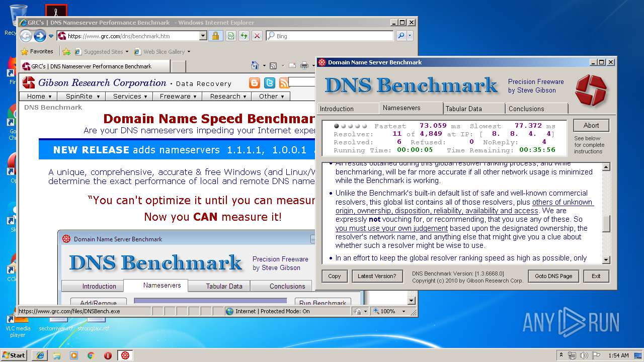Switch to Nameservers tab in DNS Benchmark
This screenshot has height=362, width=644.
click(411, 108)
